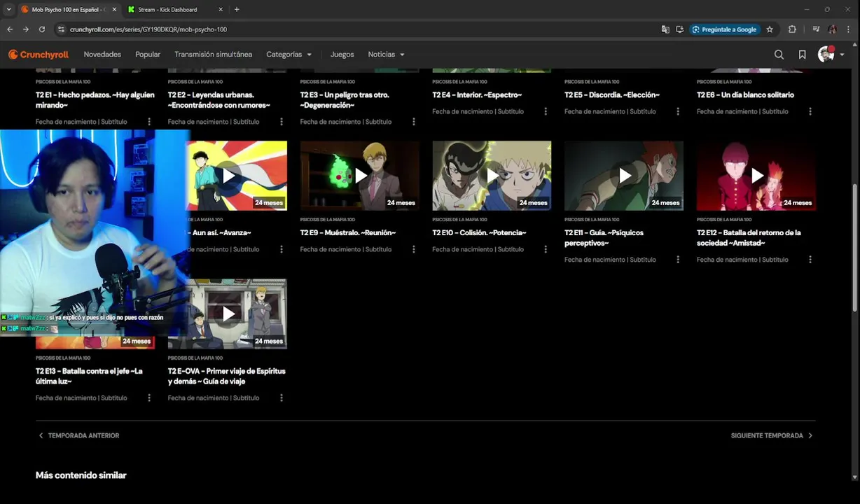Viewport: 860px width, 504px height.
Task: Close the Mob Psycho 100 tab
Action: tap(114, 10)
